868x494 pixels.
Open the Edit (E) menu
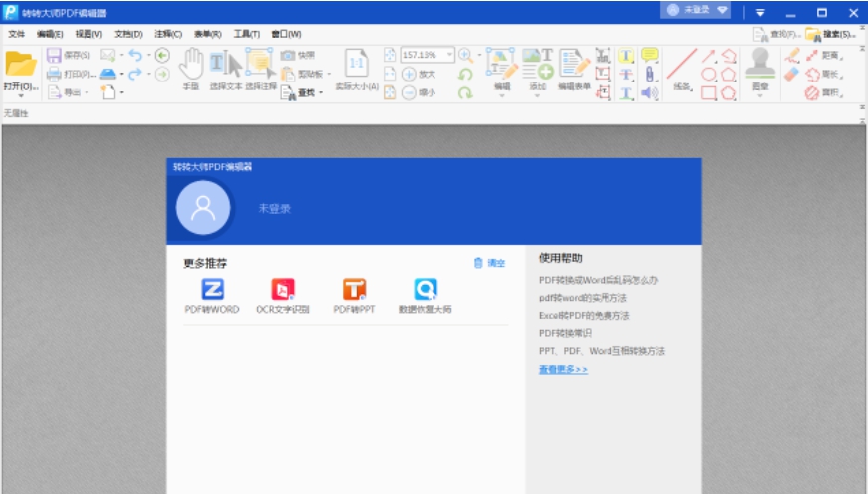point(50,34)
